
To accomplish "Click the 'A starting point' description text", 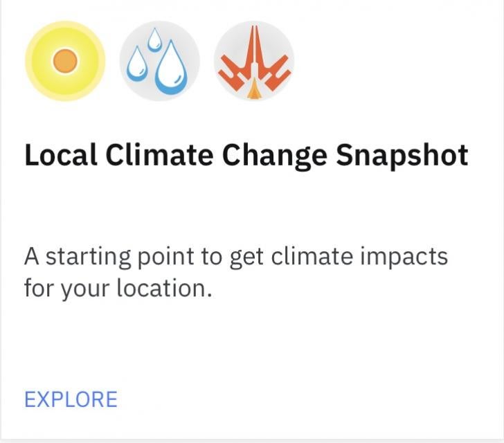I will coord(236,272).
